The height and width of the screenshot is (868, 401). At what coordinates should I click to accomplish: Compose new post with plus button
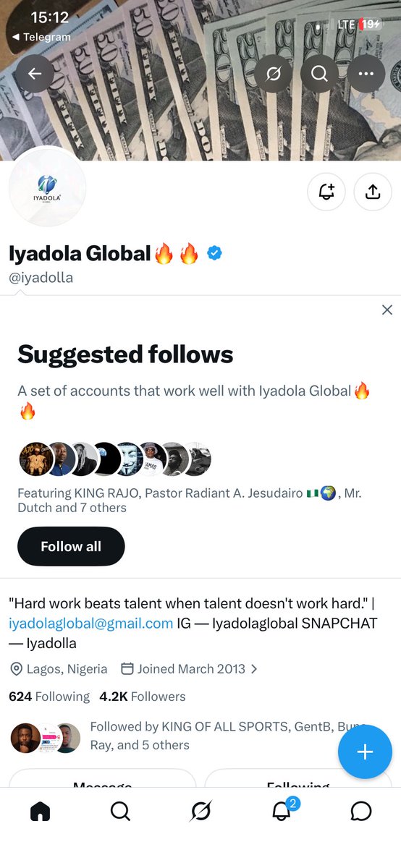click(365, 752)
